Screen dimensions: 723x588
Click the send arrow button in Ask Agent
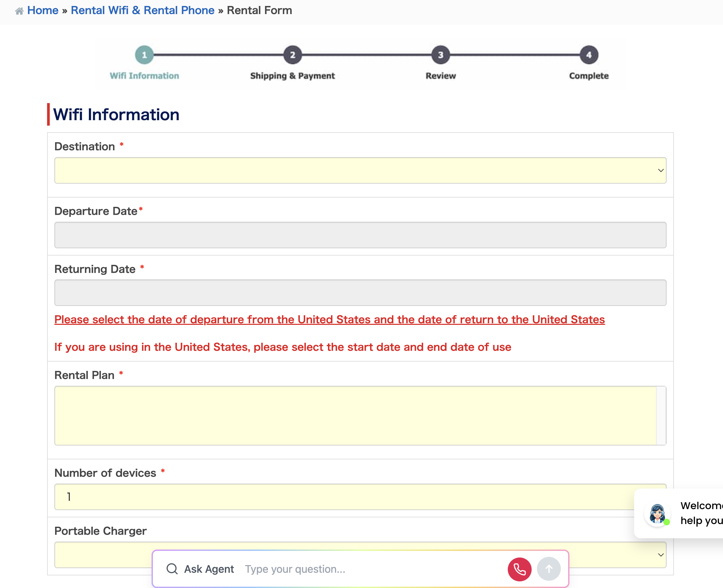[x=549, y=569]
